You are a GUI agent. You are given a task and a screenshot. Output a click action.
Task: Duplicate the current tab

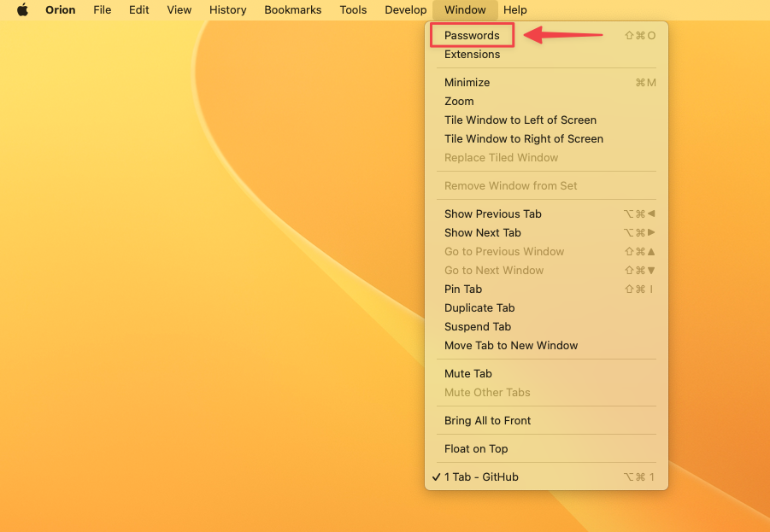pos(479,307)
